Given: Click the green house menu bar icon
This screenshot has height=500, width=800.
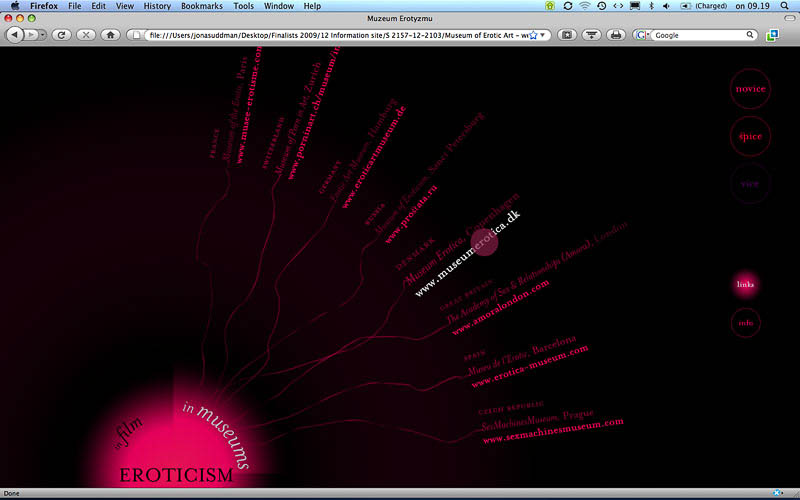Looking at the screenshot, I should (x=550, y=6).
